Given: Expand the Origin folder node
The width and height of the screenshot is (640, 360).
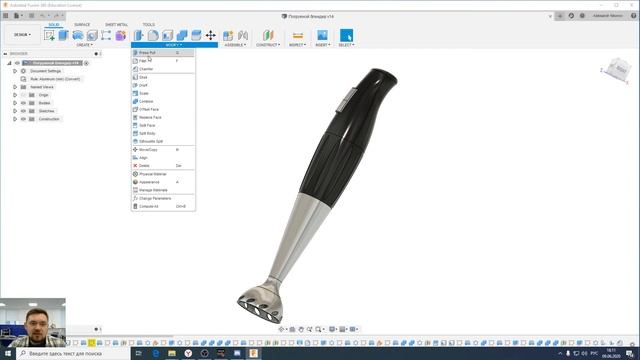Looking at the screenshot, I should [15, 95].
